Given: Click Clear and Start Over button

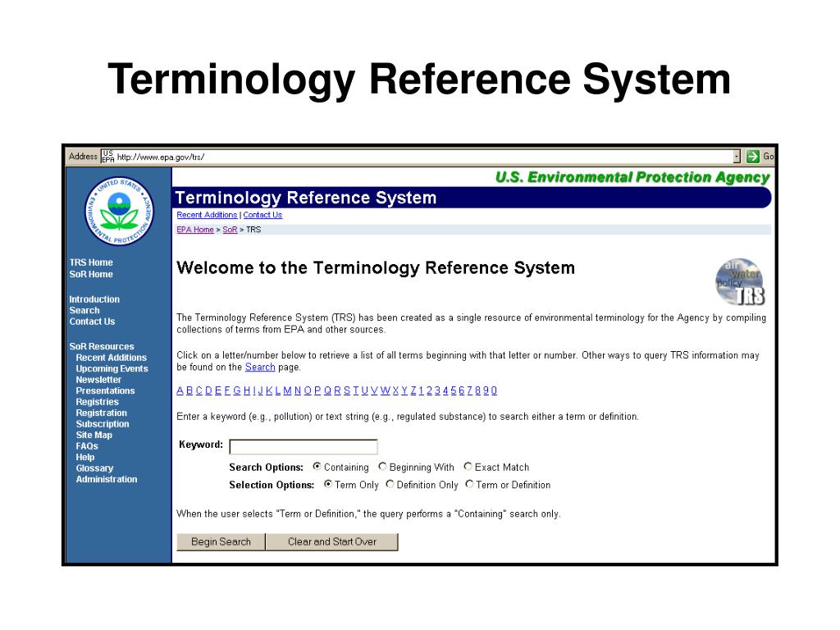Looking at the screenshot, I should 332,541.
